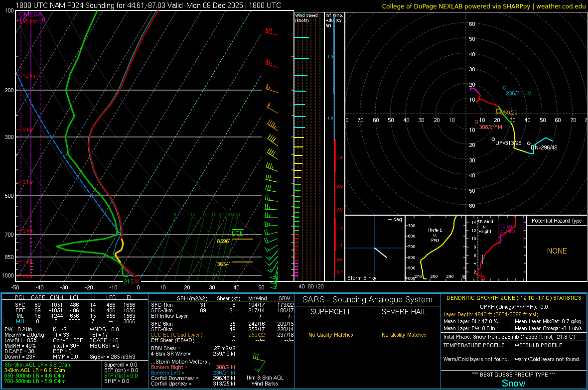The width and height of the screenshot is (588, 390).
Task: Click the UP=313/25 label
Action: [508, 143]
